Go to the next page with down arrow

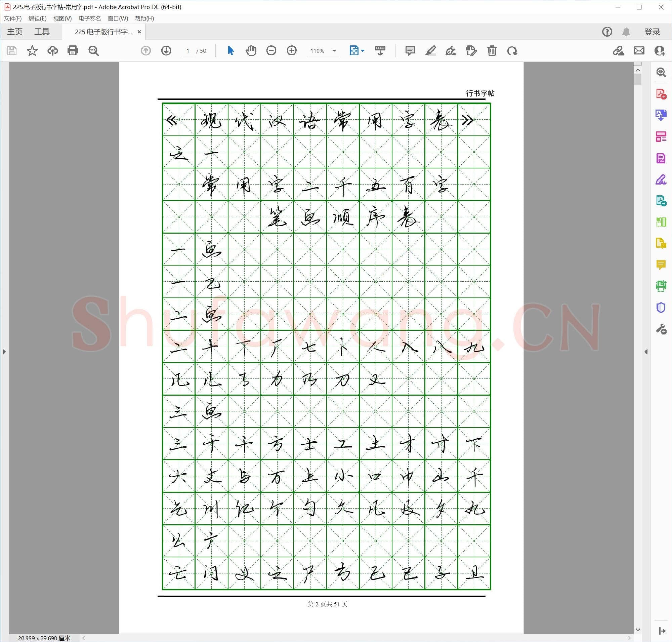coord(166,51)
